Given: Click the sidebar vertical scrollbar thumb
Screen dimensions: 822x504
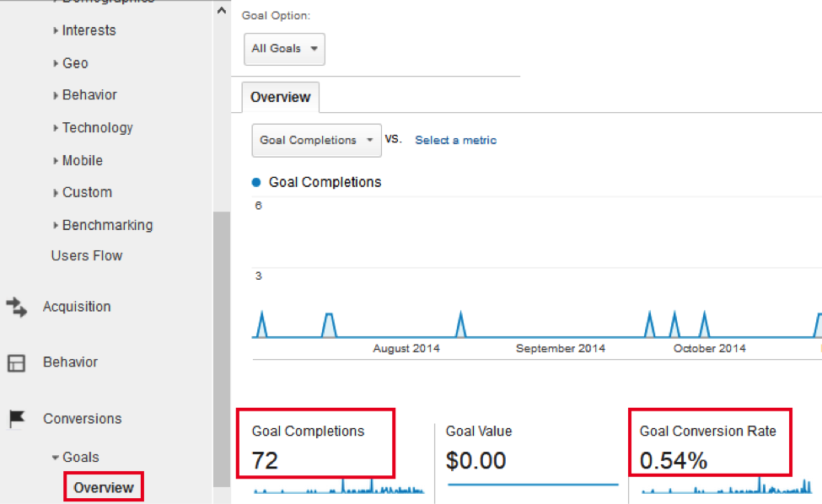Looking at the screenshot, I should coord(222,349).
